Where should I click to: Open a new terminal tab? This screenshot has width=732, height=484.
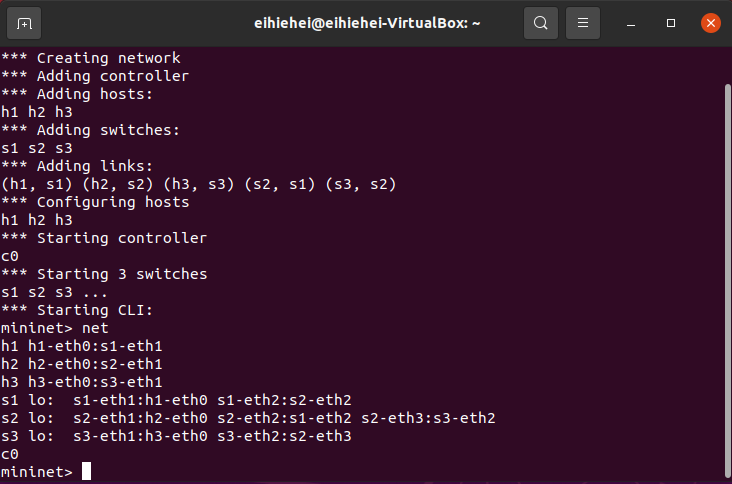click(x=24, y=22)
